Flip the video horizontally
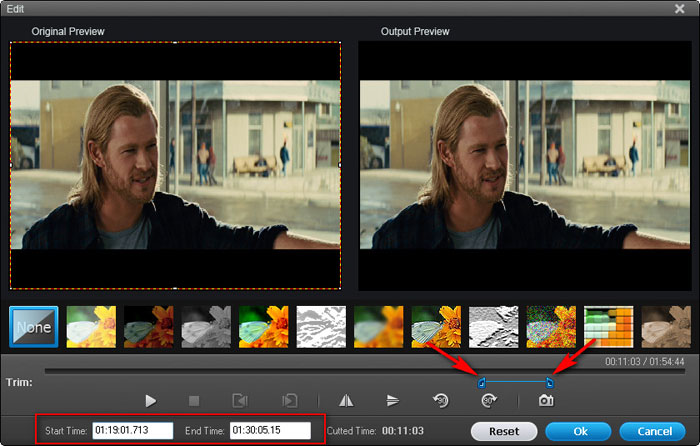 click(x=346, y=401)
